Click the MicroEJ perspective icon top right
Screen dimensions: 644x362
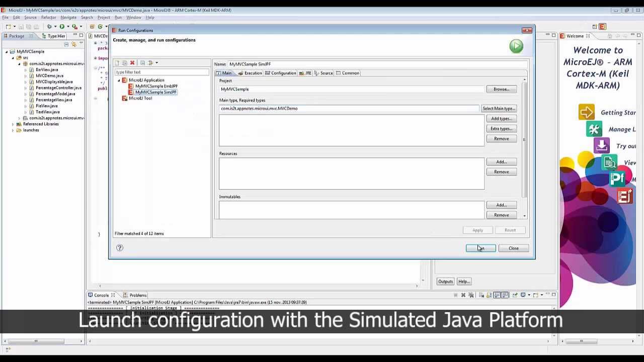603,27
